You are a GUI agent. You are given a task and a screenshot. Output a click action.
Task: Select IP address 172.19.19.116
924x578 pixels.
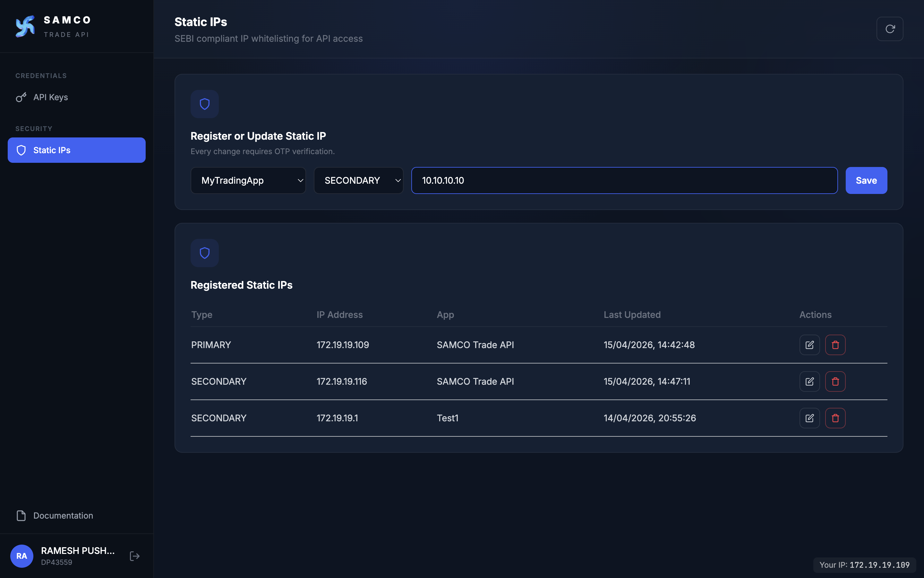[341, 381]
